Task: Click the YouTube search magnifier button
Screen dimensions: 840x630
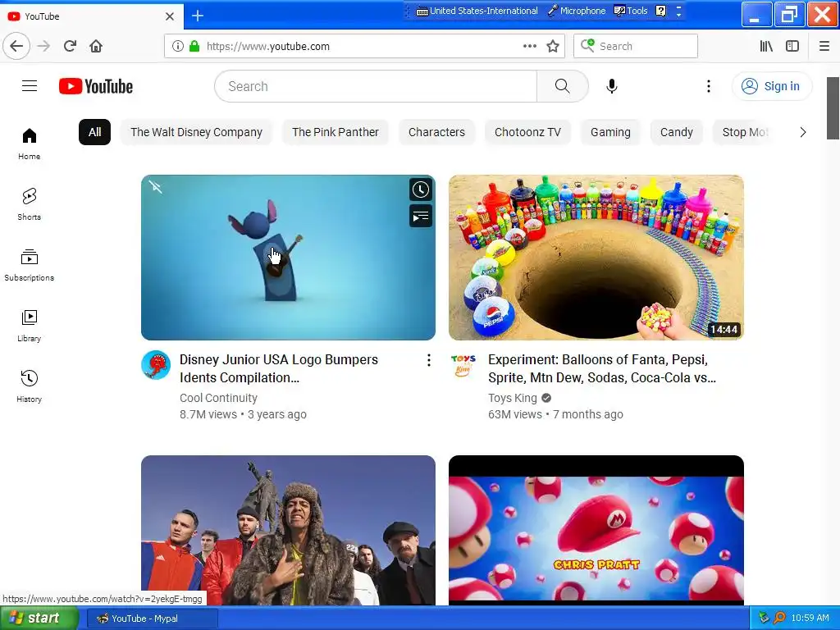Action: click(562, 86)
